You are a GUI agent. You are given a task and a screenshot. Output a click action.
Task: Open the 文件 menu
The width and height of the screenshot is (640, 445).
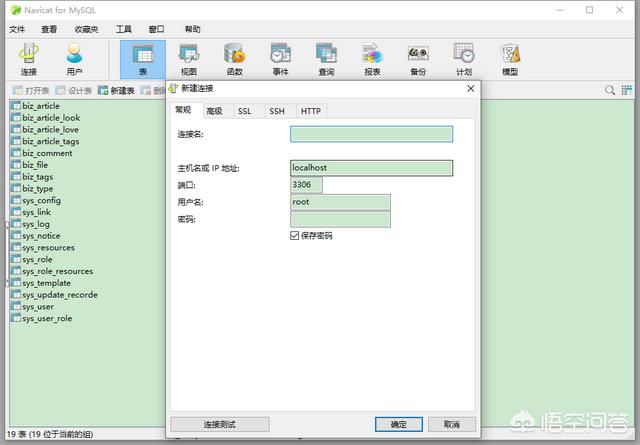pos(17,29)
